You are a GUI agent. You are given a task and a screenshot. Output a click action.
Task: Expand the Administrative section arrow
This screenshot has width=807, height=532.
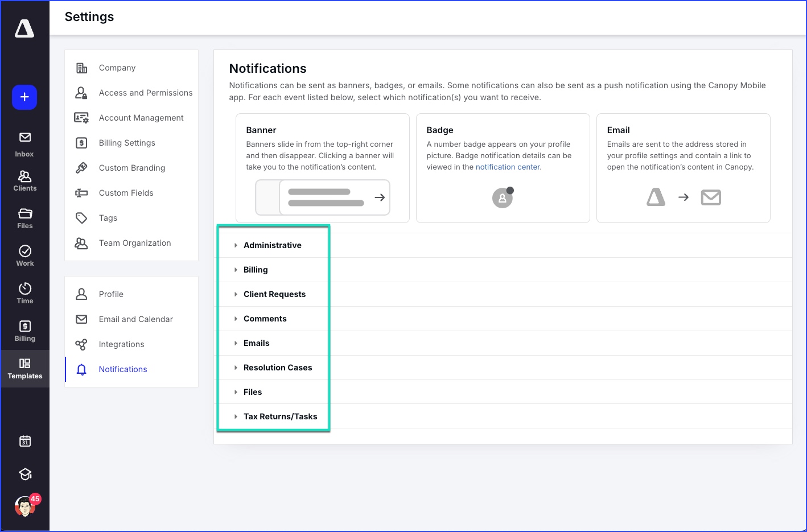pyautogui.click(x=236, y=245)
